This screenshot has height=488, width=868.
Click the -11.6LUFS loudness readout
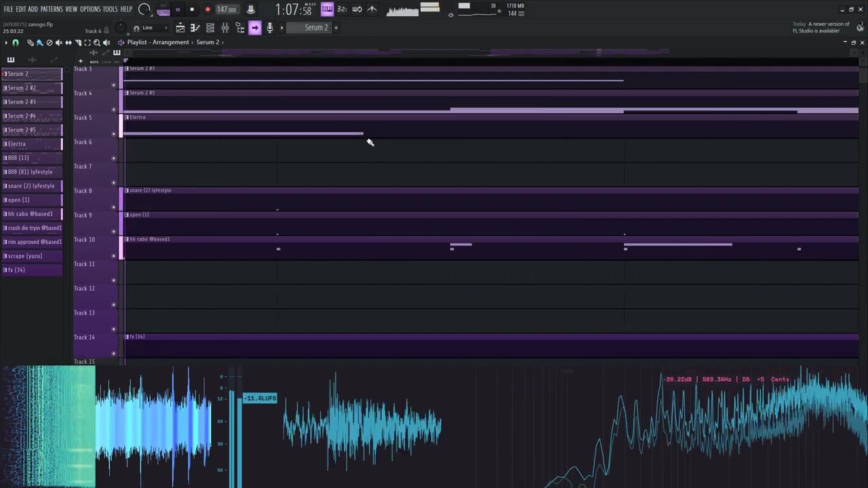260,398
